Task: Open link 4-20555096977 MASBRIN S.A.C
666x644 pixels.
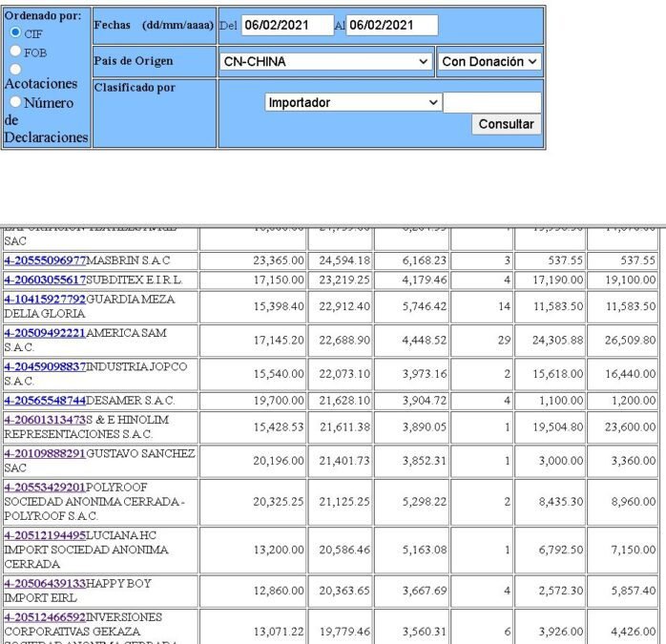Action: (45, 260)
